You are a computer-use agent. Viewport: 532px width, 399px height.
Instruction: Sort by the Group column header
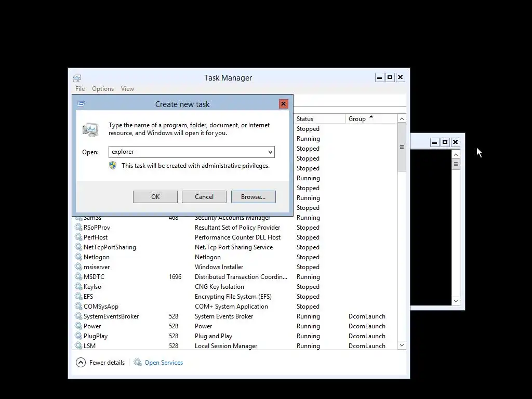tap(371, 119)
